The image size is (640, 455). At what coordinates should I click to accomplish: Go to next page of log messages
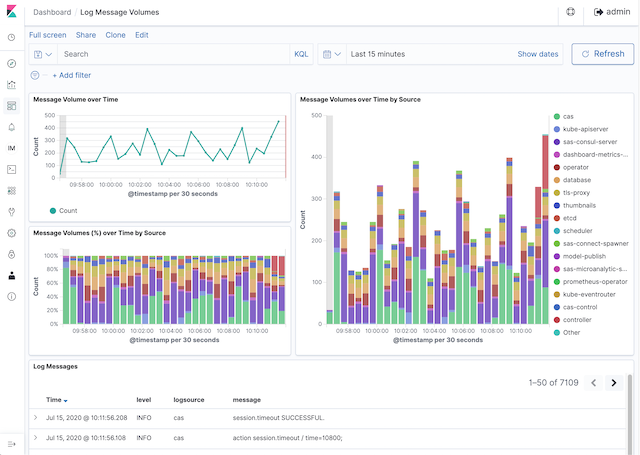[x=613, y=383]
